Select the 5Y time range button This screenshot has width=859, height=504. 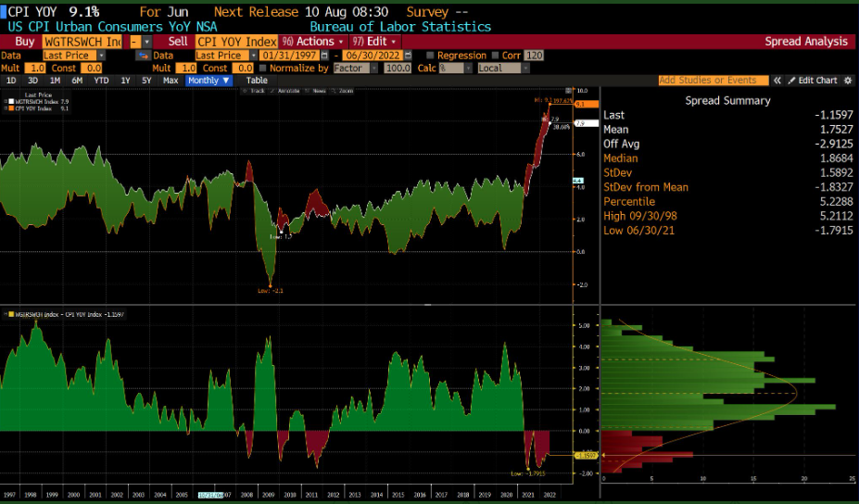[x=146, y=81]
